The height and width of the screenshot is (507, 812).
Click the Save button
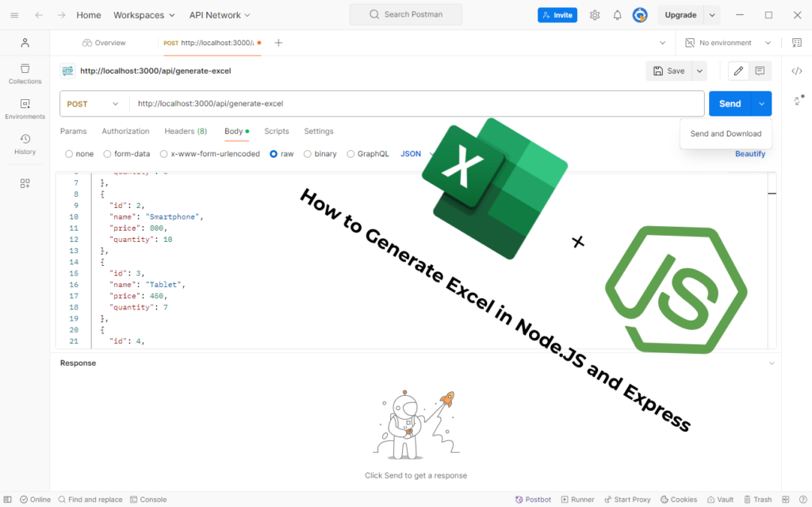668,71
